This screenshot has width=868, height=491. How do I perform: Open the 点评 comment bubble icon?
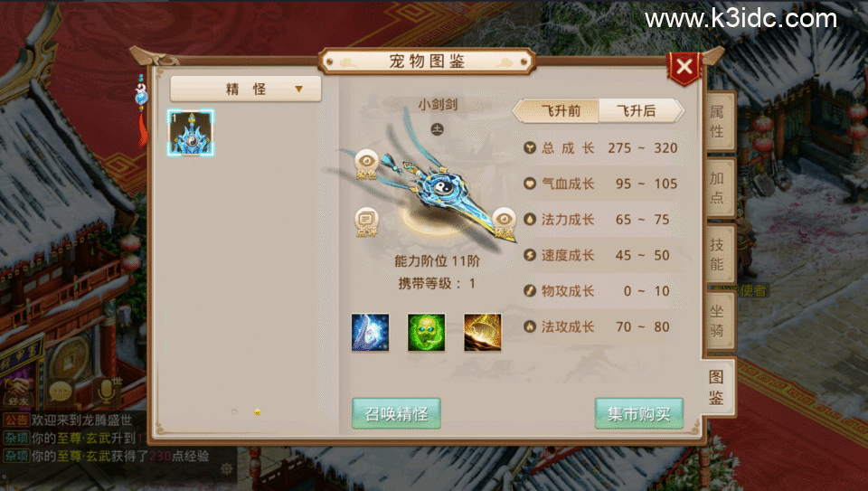(x=366, y=222)
